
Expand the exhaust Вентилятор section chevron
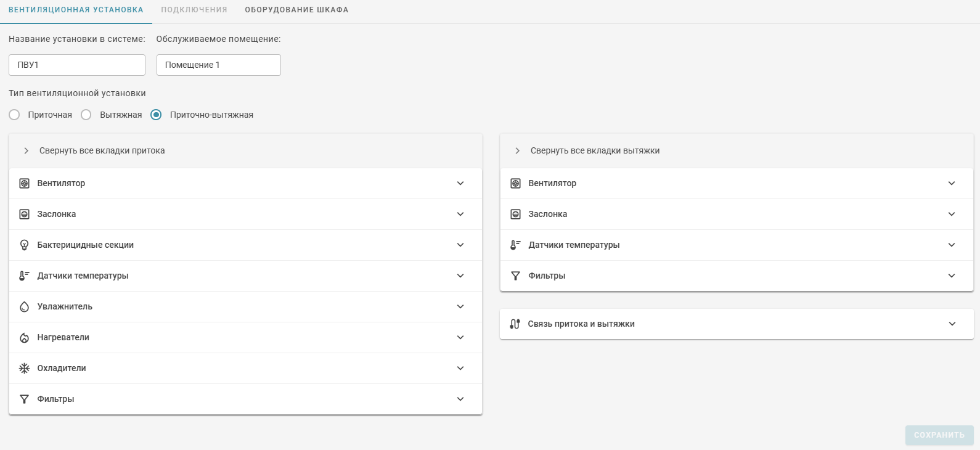(952, 183)
